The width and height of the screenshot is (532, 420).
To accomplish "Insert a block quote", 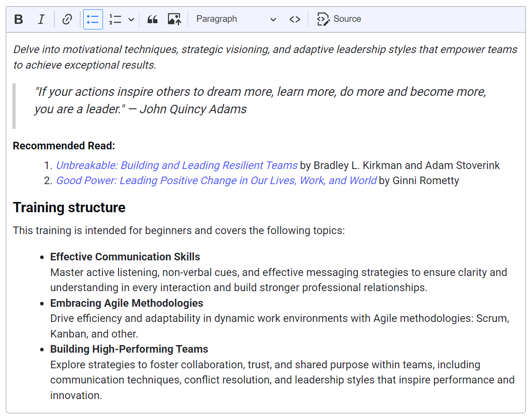I will [152, 19].
